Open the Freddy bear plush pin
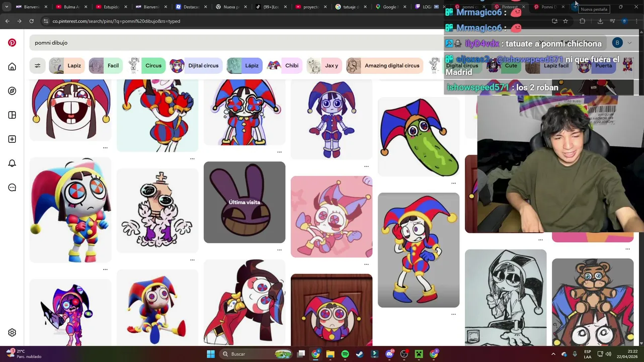 coord(593,302)
